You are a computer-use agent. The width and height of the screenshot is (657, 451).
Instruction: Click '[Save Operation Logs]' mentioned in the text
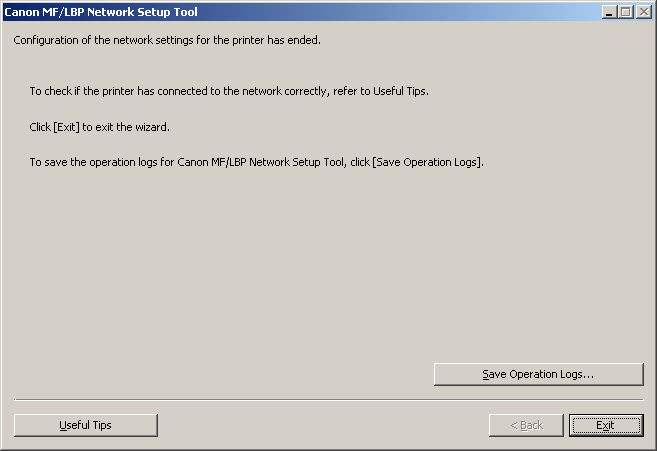tap(428, 162)
